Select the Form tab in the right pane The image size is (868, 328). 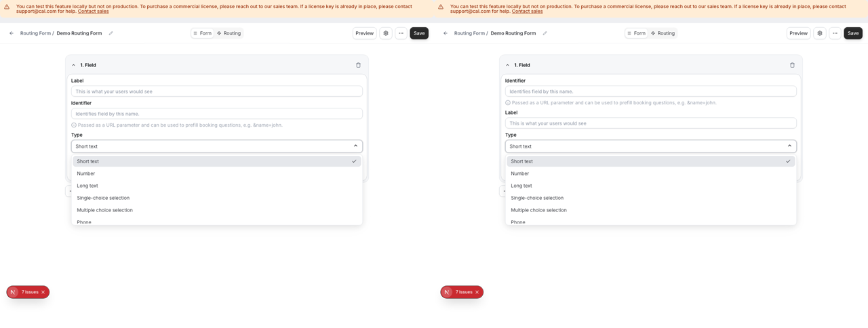[x=636, y=33]
